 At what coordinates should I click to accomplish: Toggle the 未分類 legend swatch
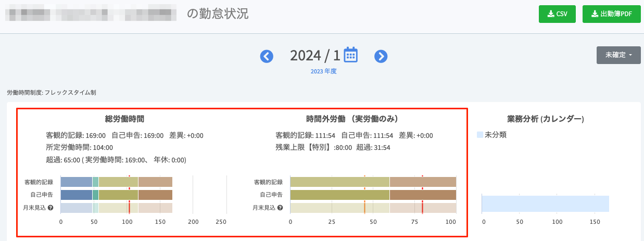(x=480, y=135)
